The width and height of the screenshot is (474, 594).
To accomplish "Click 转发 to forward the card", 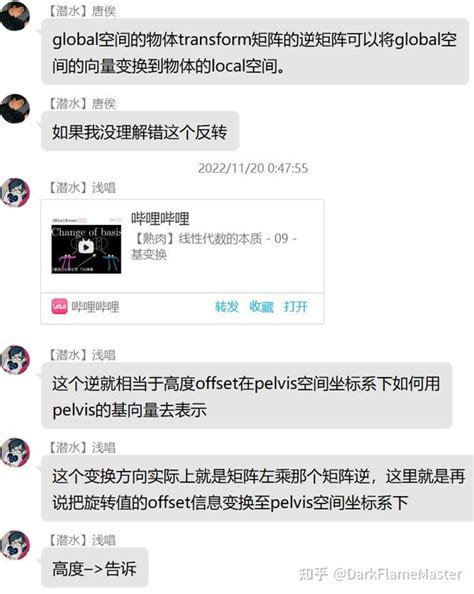I will click(x=227, y=306).
